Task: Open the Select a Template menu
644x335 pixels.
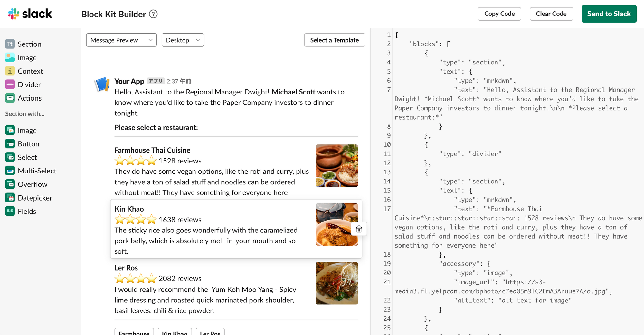Action: (x=334, y=40)
